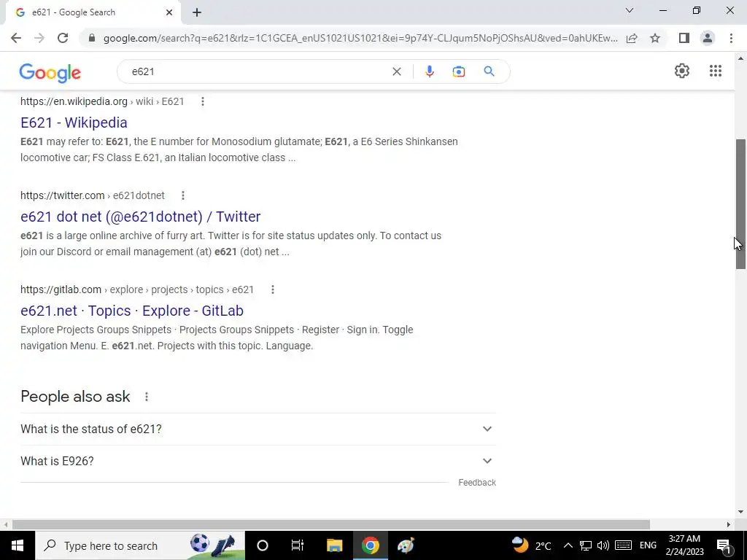Image resolution: width=747 pixels, height=560 pixels.
Task: Click the scroll down arrow
Action: (740, 512)
